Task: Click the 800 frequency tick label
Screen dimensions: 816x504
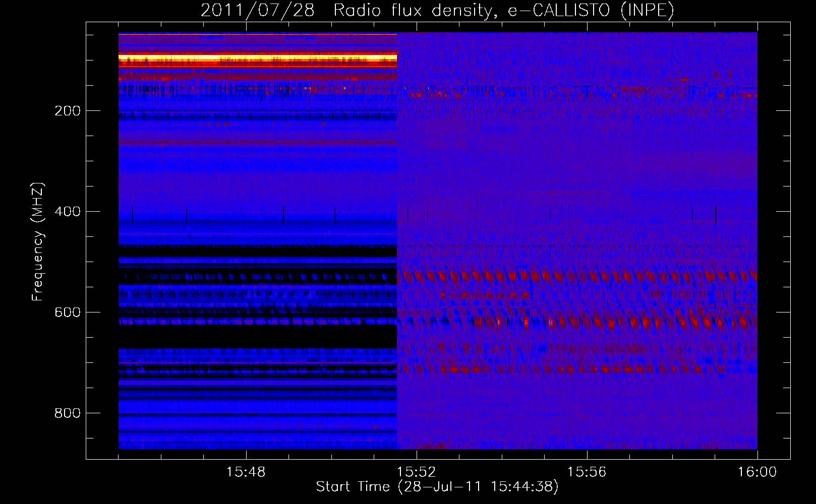Action: click(68, 413)
